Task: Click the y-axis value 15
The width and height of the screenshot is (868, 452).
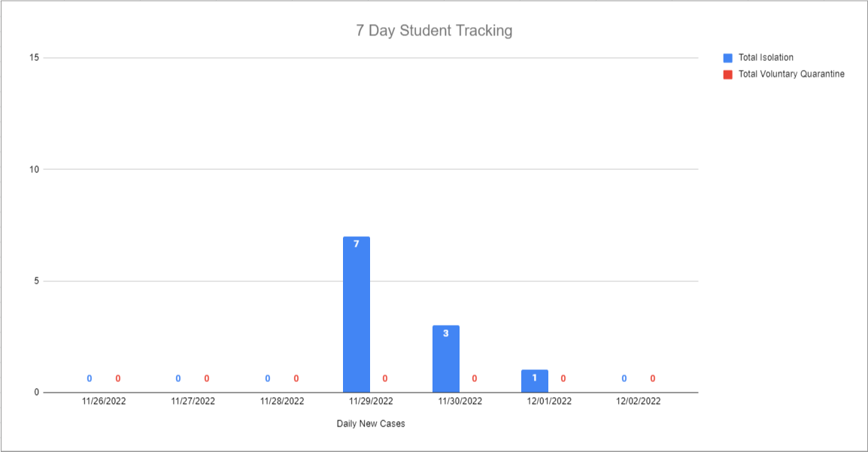Action: 35,58
